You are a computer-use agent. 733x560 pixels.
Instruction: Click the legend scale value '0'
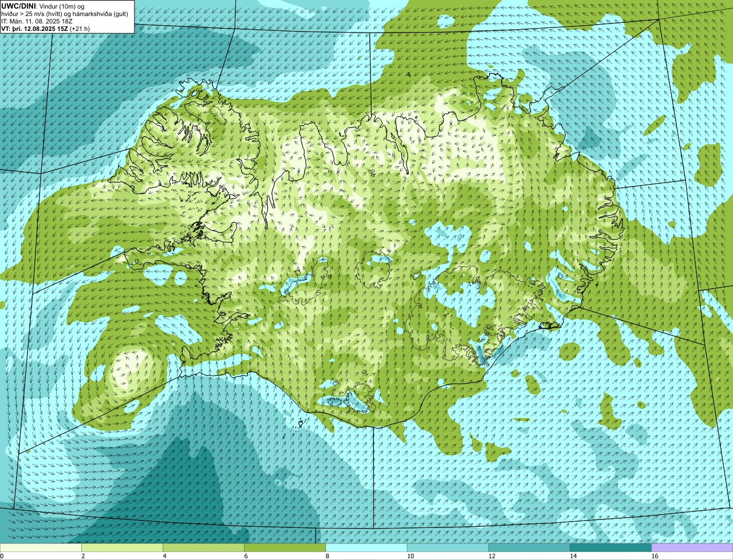(x=2, y=556)
